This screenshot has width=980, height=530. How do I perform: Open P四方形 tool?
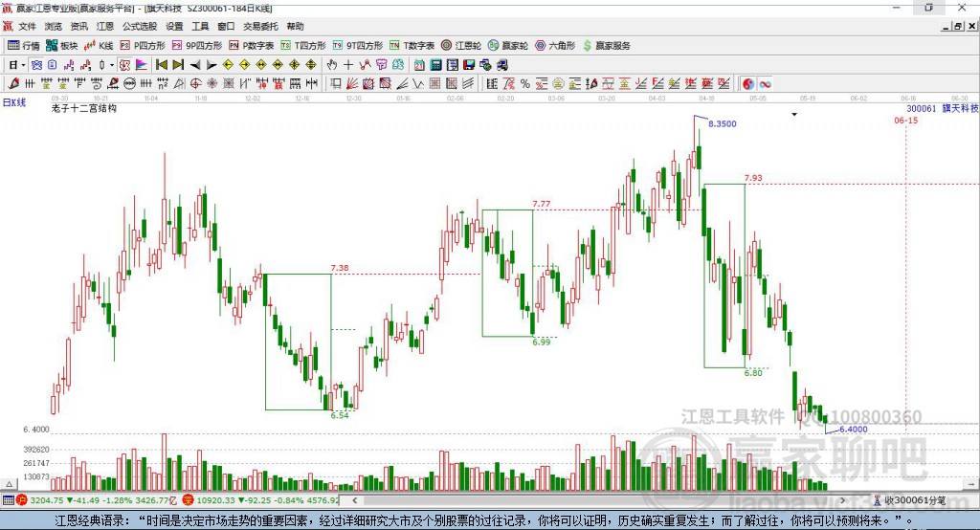click(x=143, y=46)
